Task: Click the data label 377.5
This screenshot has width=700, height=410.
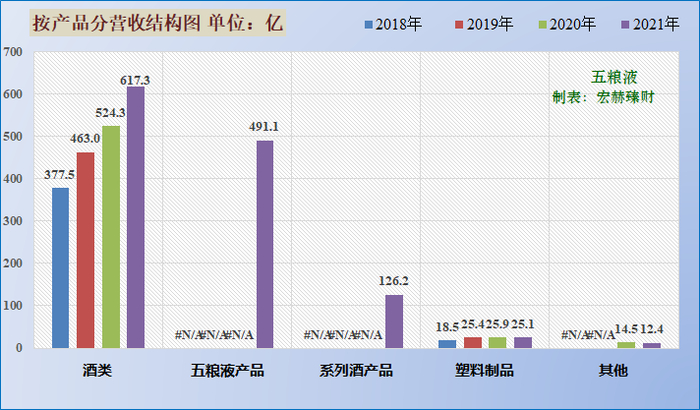Action: pos(59,175)
